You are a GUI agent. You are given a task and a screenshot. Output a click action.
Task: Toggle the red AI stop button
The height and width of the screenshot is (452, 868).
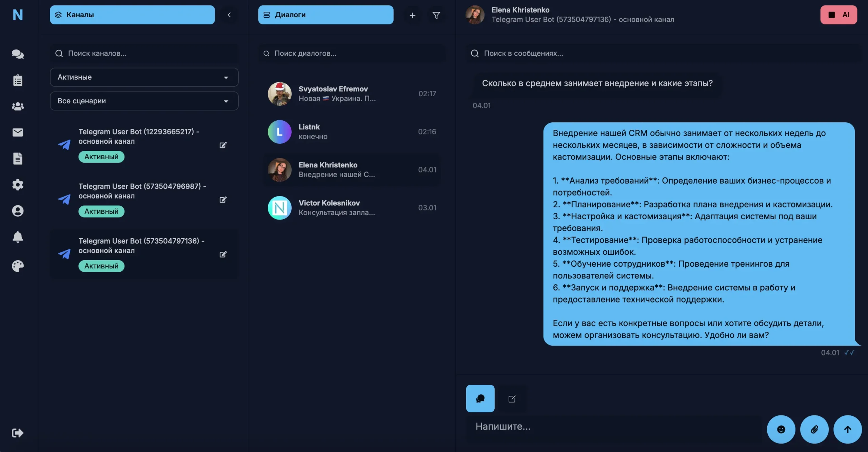[x=838, y=15]
